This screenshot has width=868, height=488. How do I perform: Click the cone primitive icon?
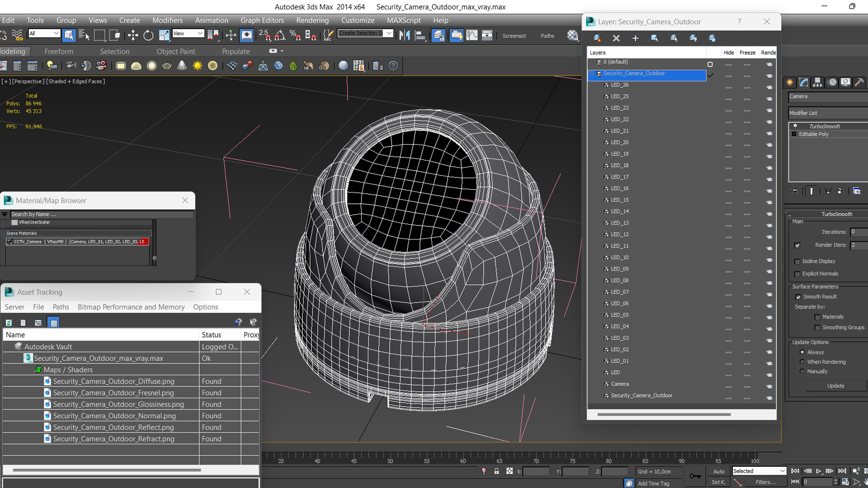coord(182,66)
